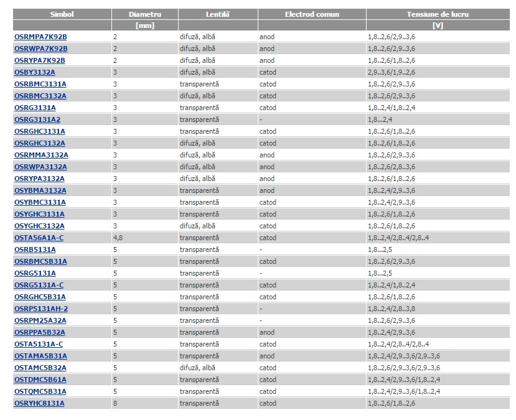The image size is (516, 420).
Task: Select the OSRBMC5B31A link
Action: click(x=40, y=261)
